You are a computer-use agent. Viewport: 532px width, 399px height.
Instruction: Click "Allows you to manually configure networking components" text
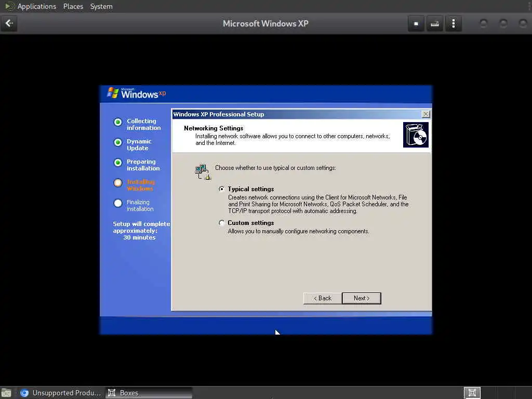click(x=298, y=231)
